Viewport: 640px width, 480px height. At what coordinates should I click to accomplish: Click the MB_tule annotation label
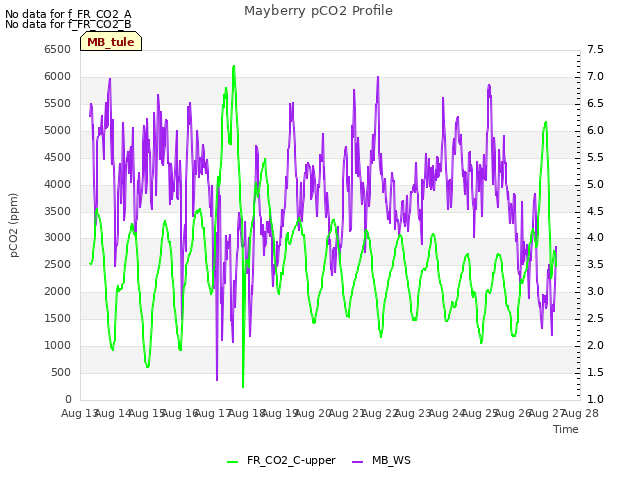click(111, 42)
